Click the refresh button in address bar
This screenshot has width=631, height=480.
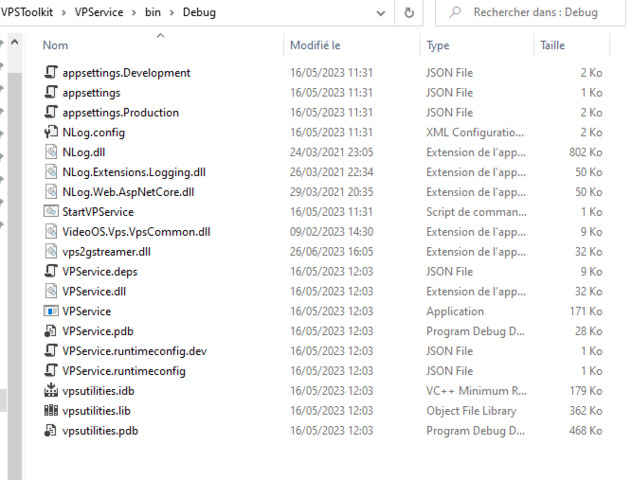(409, 13)
